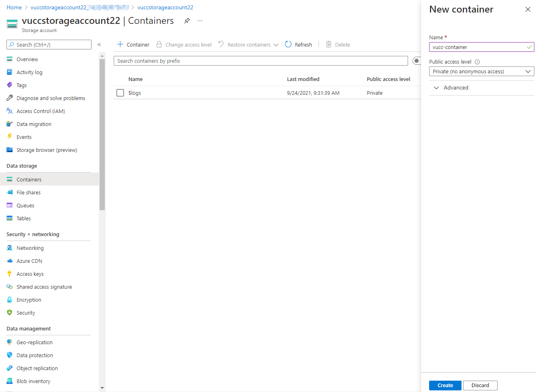Image resolution: width=536 pixels, height=392 pixels.
Task: Click Delete in the toolbar
Action: pyautogui.click(x=338, y=45)
